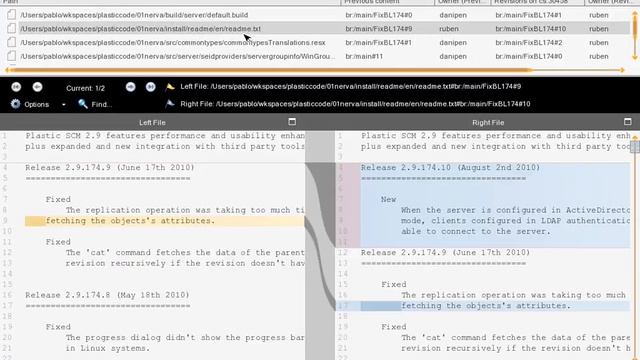Click the Right File pane scrollbar thumb
The image size is (640, 360).
pos(635,147)
